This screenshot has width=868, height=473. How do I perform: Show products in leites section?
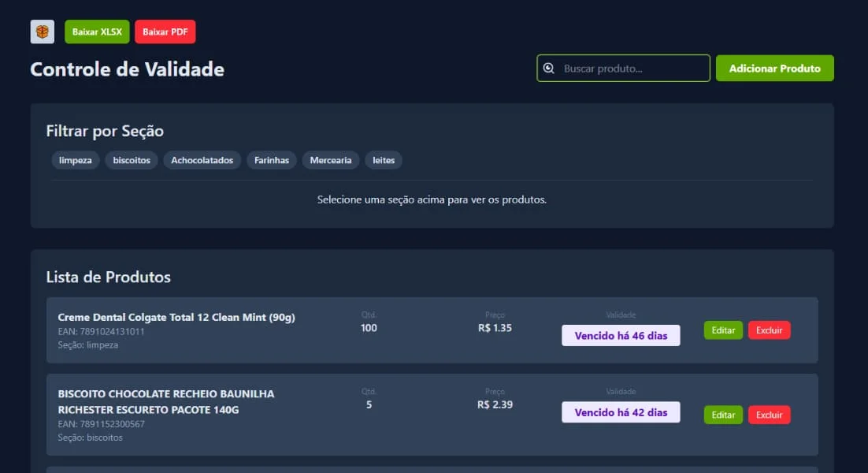pos(384,161)
